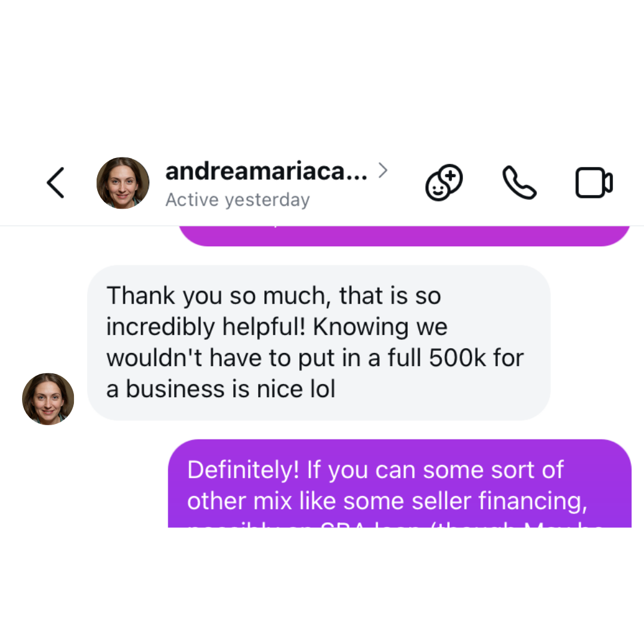This screenshot has width=644, height=644.
Task: Go back using the left arrow
Action: click(x=55, y=183)
